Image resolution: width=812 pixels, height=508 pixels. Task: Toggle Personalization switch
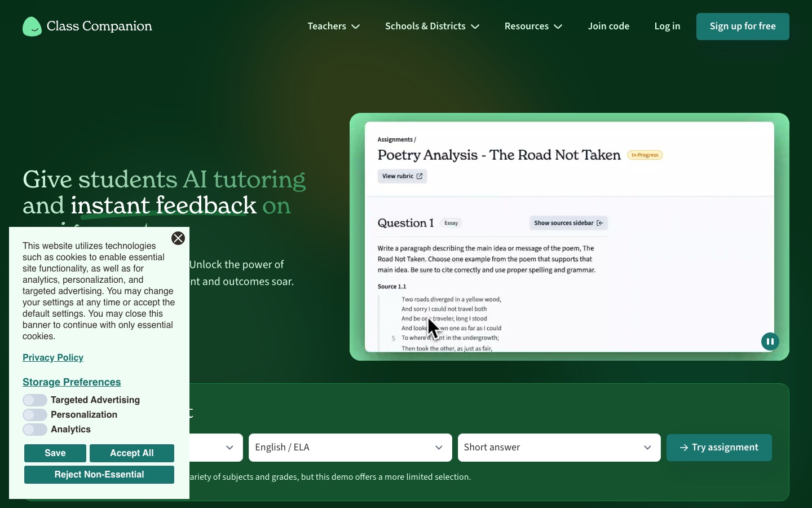click(x=35, y=415)
